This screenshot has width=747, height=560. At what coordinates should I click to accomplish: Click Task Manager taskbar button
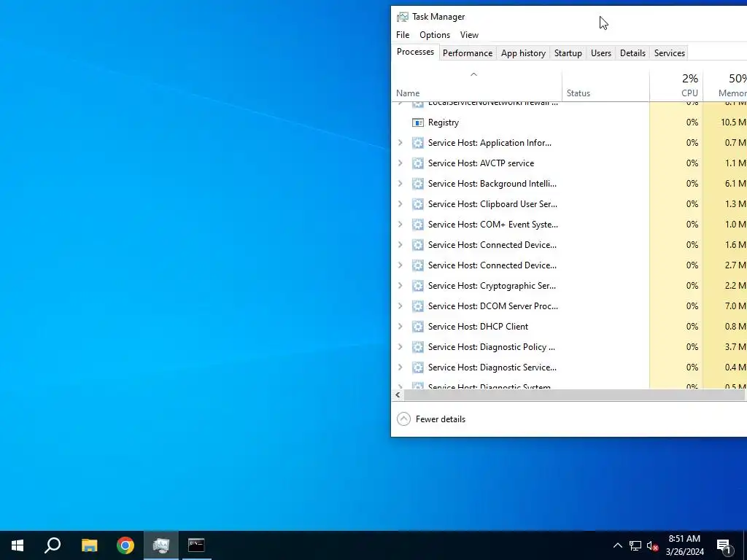(x=161, y=545)
